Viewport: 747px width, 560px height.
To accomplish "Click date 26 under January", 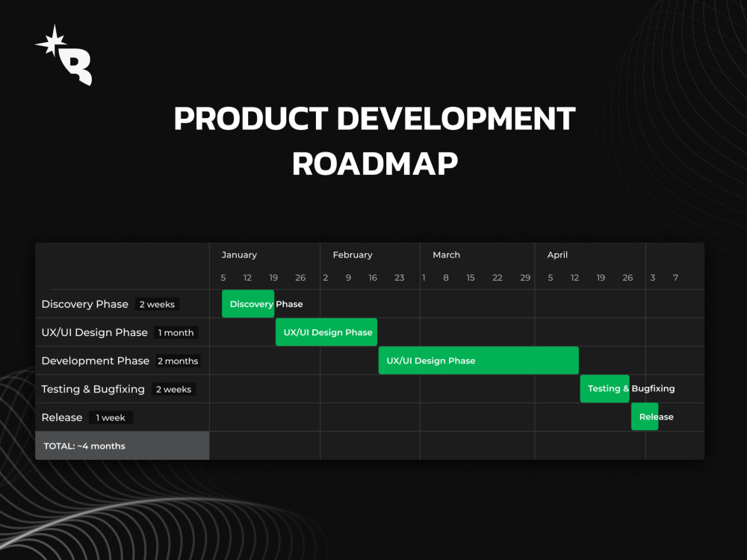I will (x=300, y=278).
